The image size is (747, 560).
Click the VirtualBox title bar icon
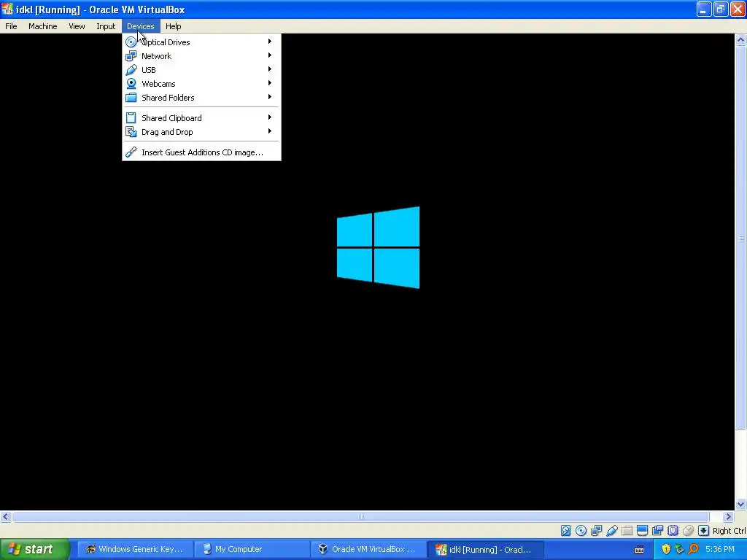7,9
